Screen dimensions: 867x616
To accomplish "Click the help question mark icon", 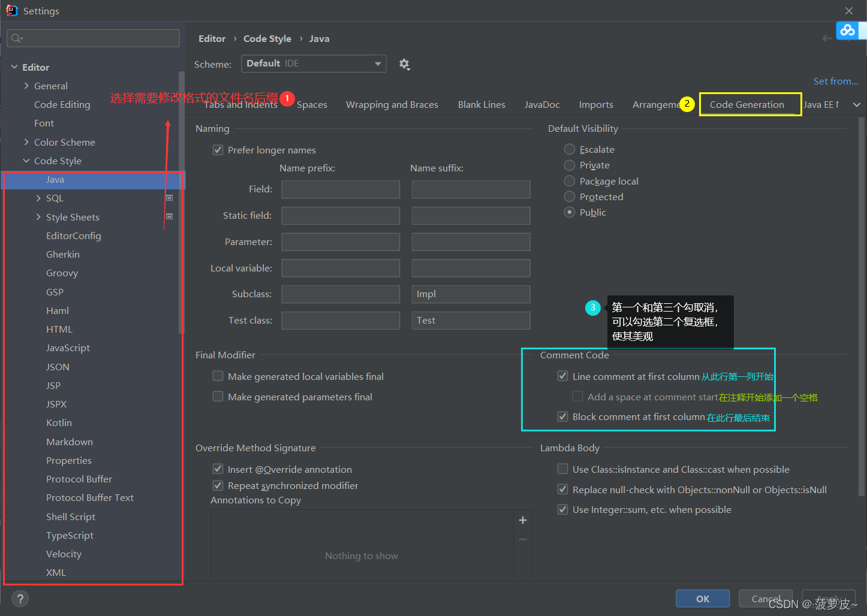I will [20, 599].
